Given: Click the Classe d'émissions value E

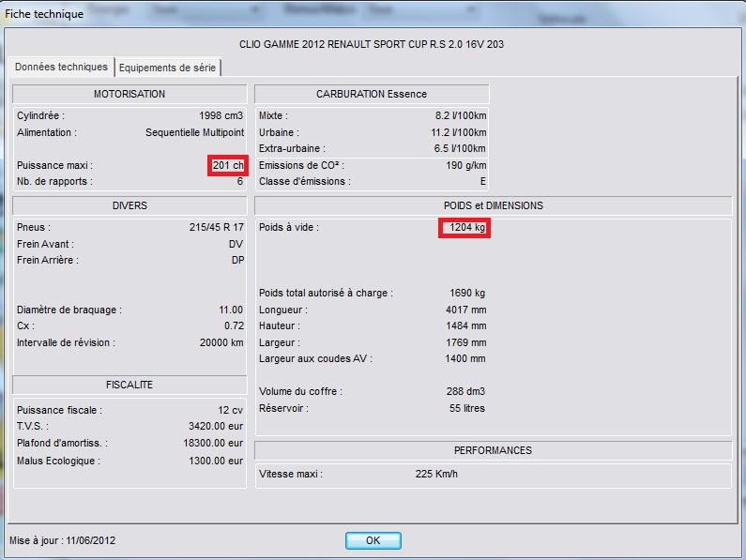Looking at the screenshot, I should click(483, 181).
